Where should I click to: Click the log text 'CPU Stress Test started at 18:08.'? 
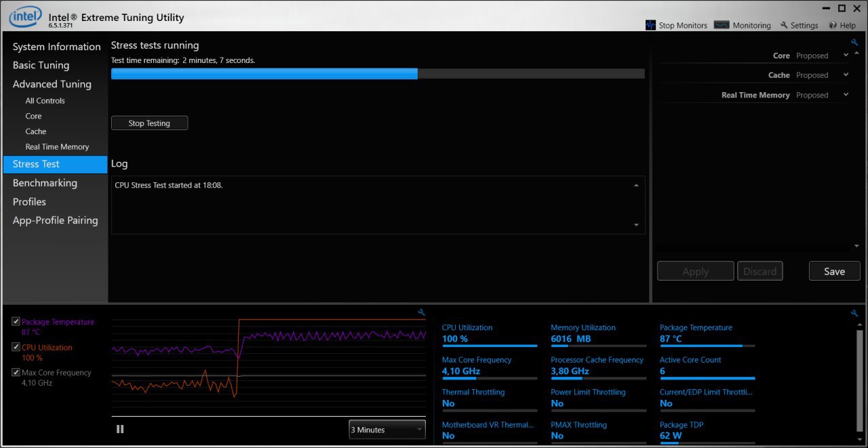point(169,185)
